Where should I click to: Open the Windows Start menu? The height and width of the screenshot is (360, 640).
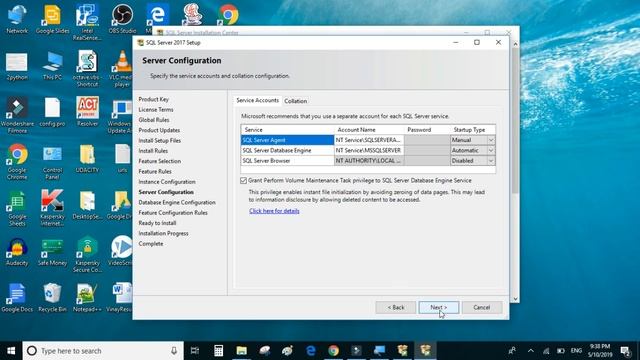11,351
